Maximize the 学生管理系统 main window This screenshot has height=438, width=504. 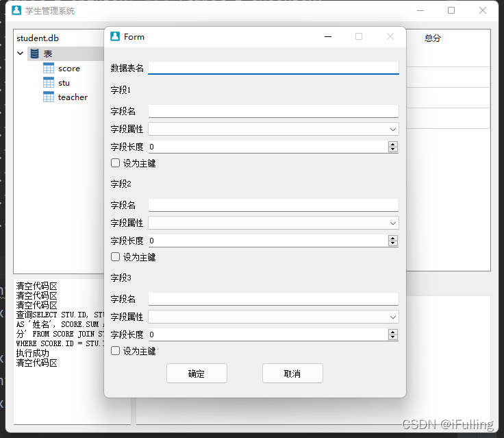pyautogui.click(x=451, y=10)
